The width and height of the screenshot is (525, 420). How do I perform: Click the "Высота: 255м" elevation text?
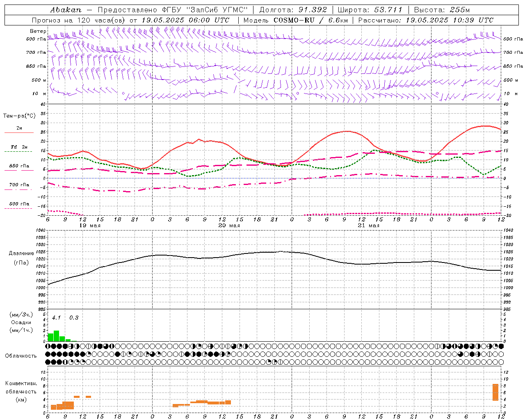coord(442,10)
